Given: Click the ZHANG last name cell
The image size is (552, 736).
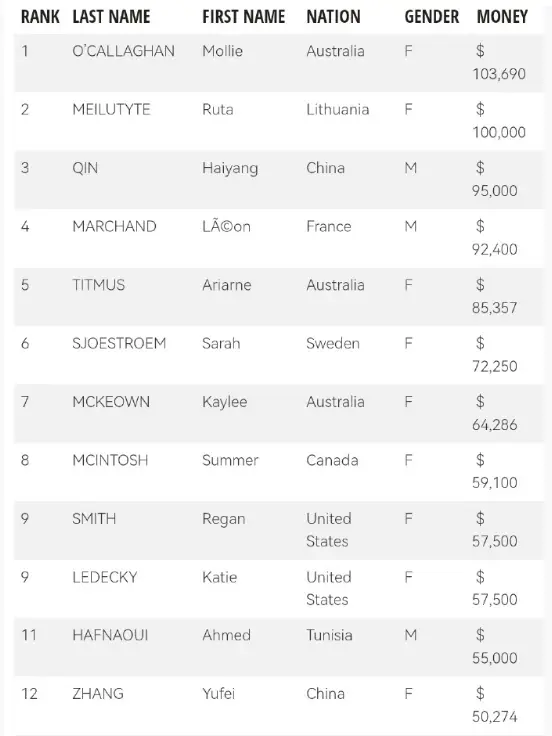Looking at the screenshot, I should 98,694.
